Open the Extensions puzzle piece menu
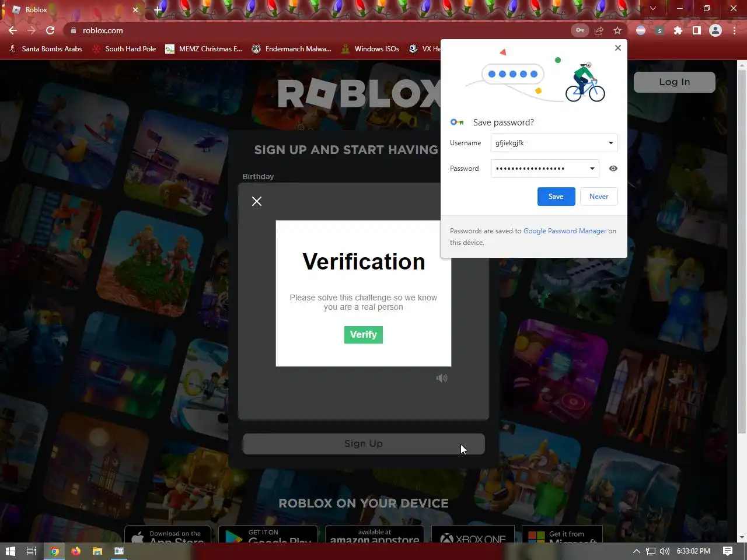 678,30
